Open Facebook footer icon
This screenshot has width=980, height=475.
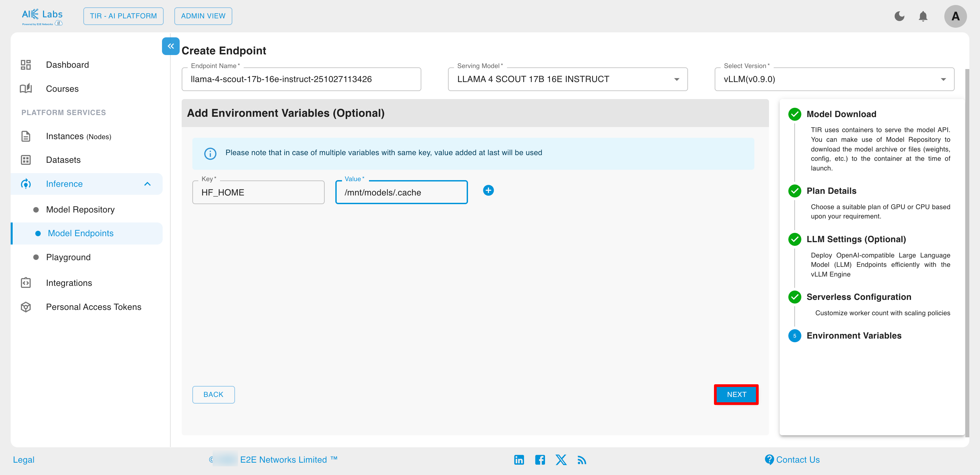pyautogui.click(x=540, y=460)
